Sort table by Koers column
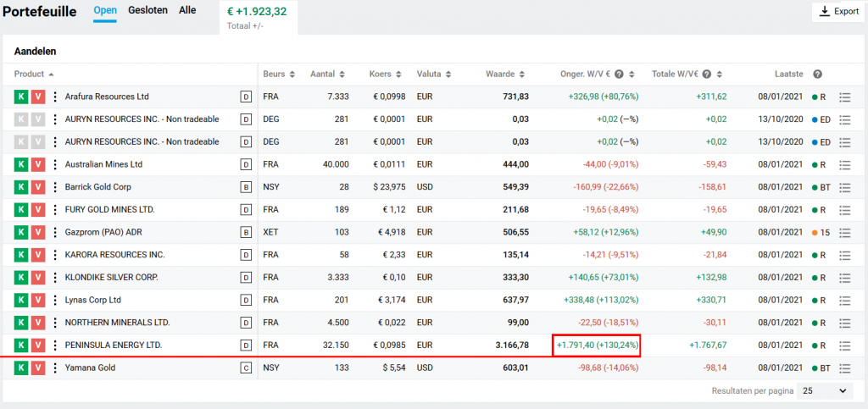Image resolution: width=868 pixels, height=409 pixels. click(387, 74)
